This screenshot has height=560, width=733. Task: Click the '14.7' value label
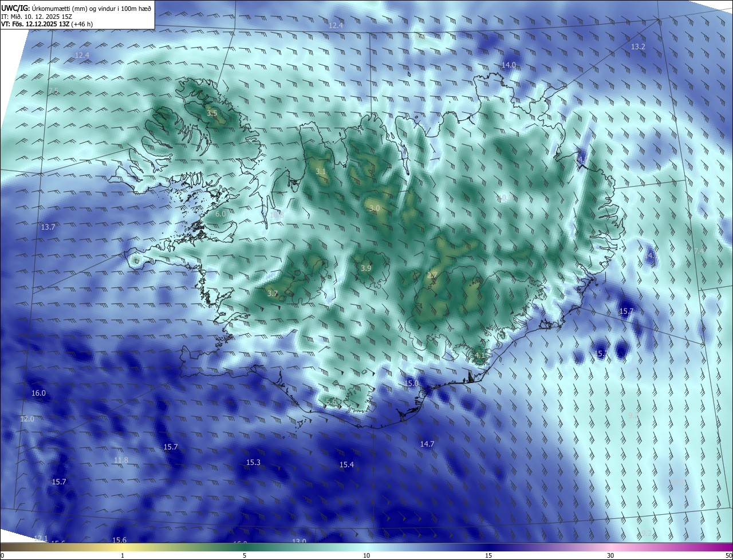pyautogui.click(x=427, y=444)
